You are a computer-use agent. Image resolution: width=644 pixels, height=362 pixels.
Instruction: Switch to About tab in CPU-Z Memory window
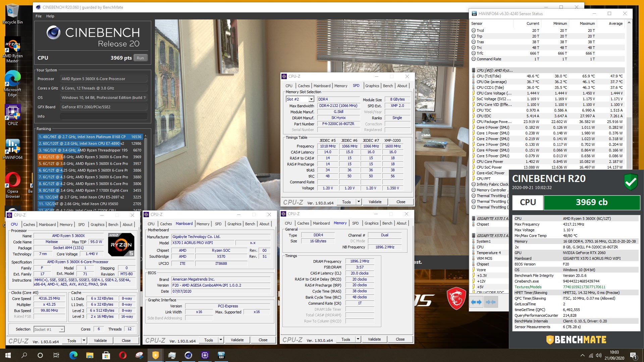[401, 223]
